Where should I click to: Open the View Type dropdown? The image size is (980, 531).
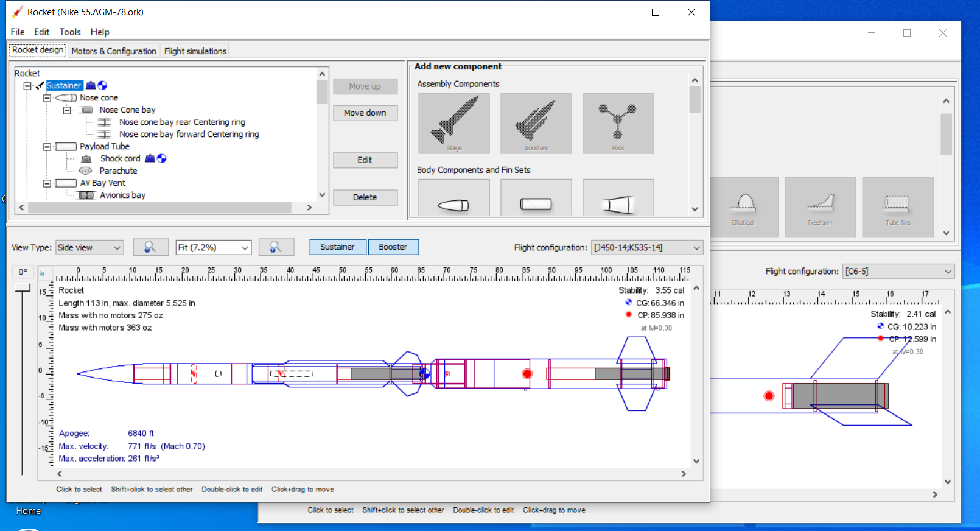coord(89,247)
